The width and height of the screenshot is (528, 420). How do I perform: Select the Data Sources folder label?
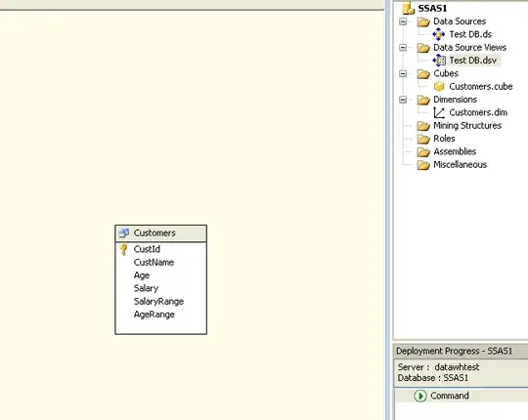coord(460,21)
